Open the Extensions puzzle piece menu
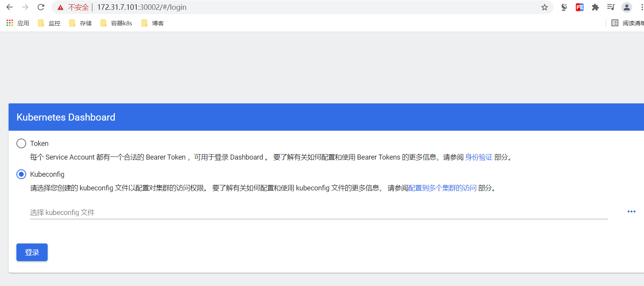Viewport: 644px width, 286px height. (x=595, y=7)
